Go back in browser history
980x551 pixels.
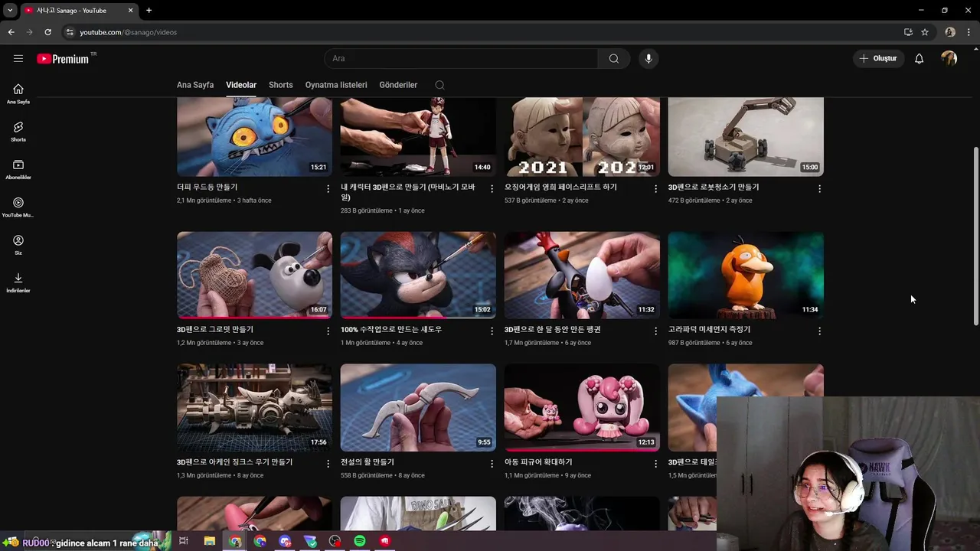coord(11,32)
